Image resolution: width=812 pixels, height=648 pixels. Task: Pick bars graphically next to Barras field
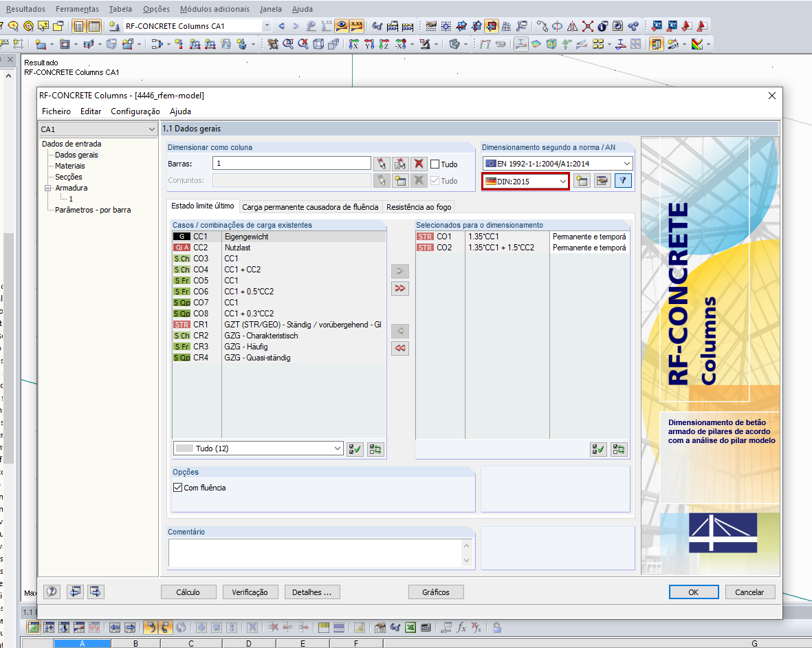pyautogui.click(x=382, y=164)
